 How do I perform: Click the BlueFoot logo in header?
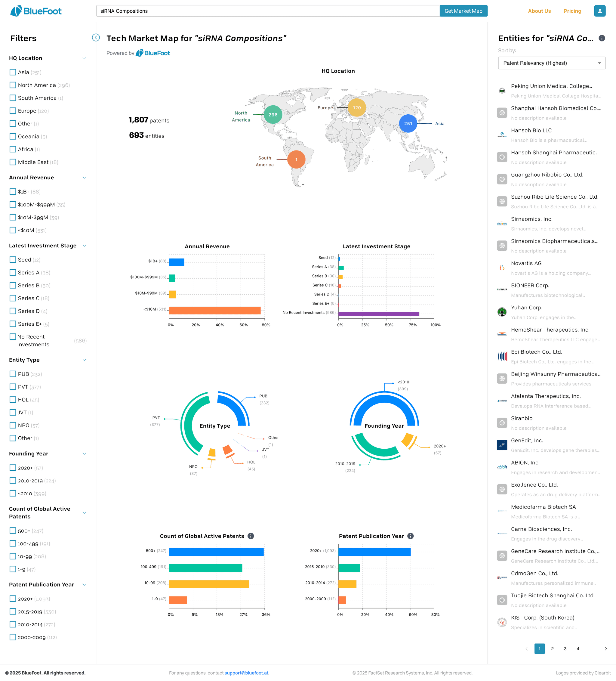(x=36, y=11)
